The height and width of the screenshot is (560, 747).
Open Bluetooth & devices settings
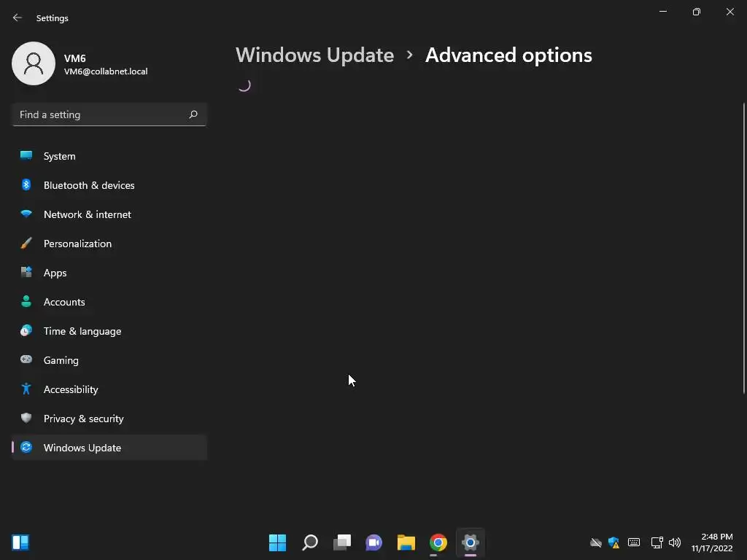pyautogui.click(x=109, y=185)
